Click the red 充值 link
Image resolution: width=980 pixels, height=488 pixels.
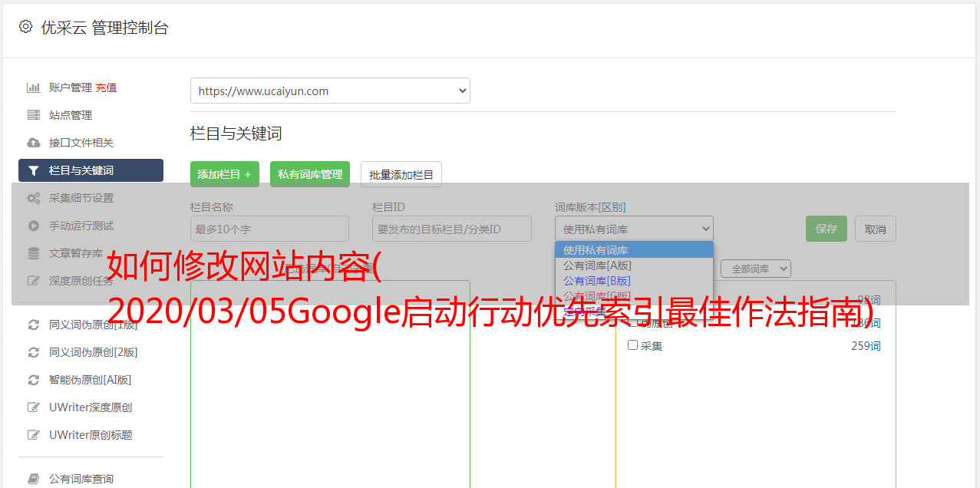[x=106, y=87]
